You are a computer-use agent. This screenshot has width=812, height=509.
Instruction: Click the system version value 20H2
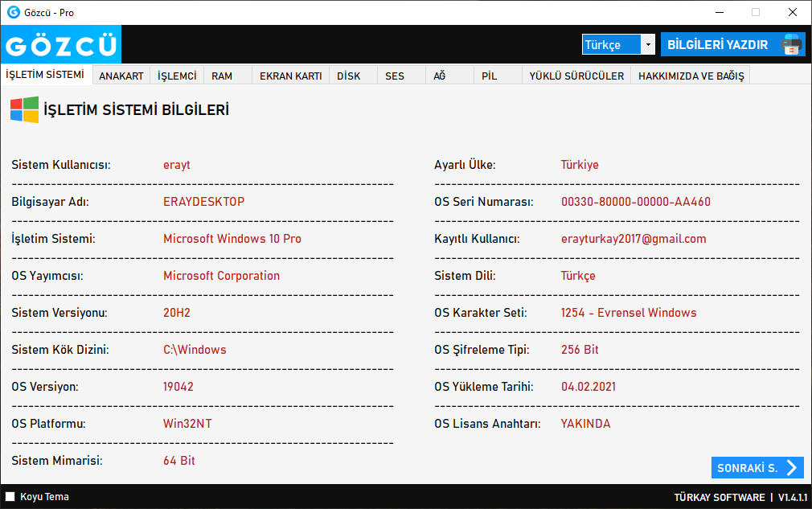click(177, 313)
